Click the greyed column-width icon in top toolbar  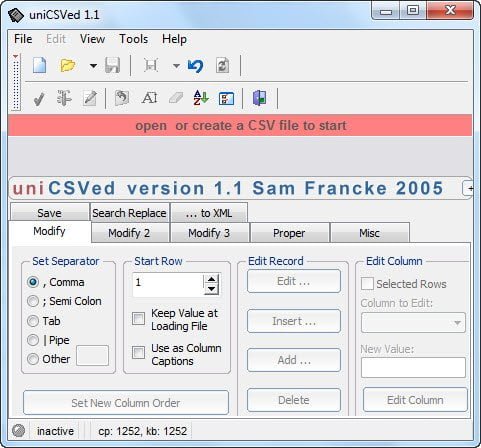[x=151, y=65]
